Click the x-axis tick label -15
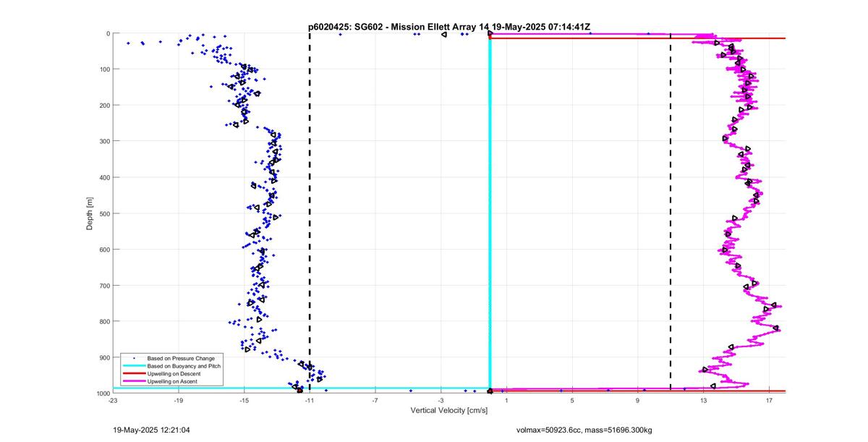The image size is (868, 442). (244, 399)
